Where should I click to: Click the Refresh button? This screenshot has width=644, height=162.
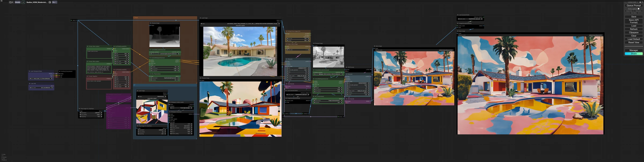(634, 29)
